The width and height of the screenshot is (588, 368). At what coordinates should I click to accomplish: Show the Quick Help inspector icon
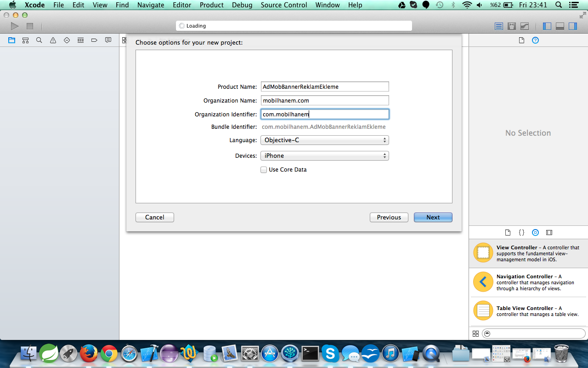coord(535,40)
